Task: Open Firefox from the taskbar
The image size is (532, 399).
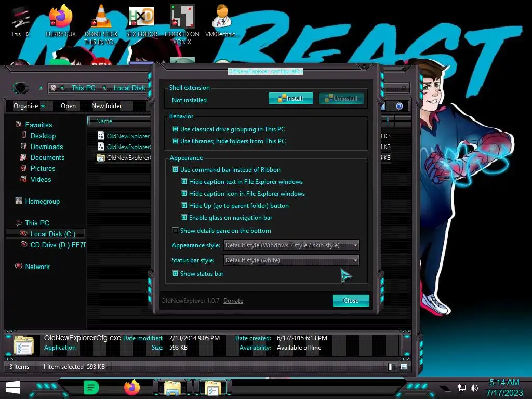Action: [x=132, y=388]
